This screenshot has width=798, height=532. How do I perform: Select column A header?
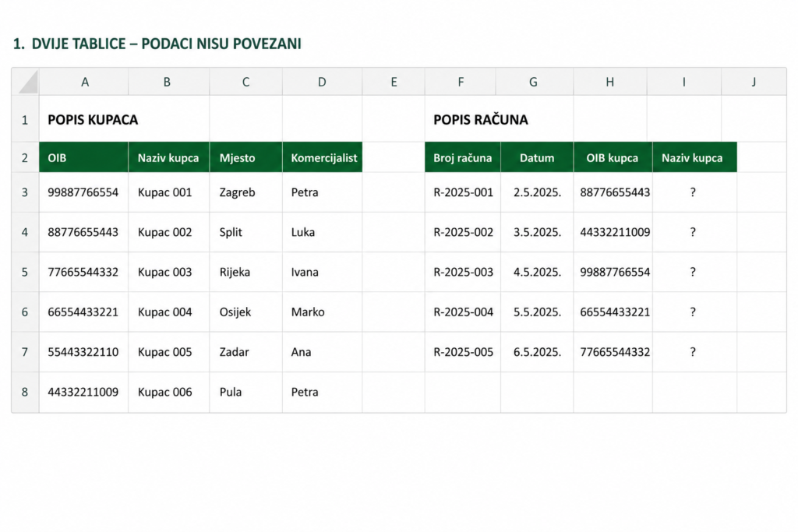(84, 81)
